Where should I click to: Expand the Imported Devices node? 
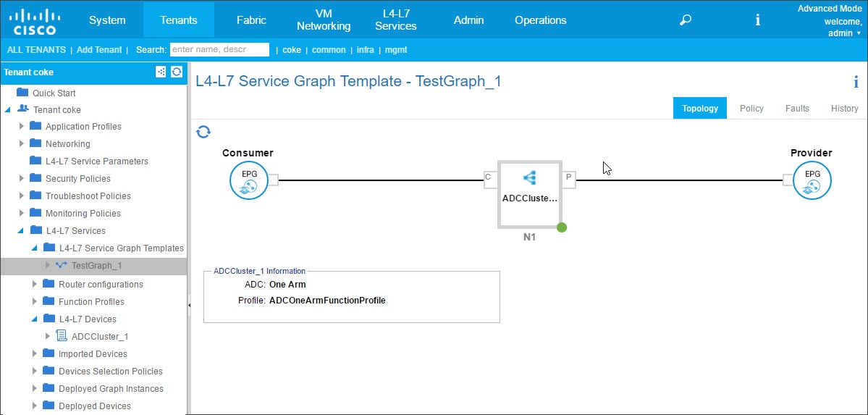(34, 353)
